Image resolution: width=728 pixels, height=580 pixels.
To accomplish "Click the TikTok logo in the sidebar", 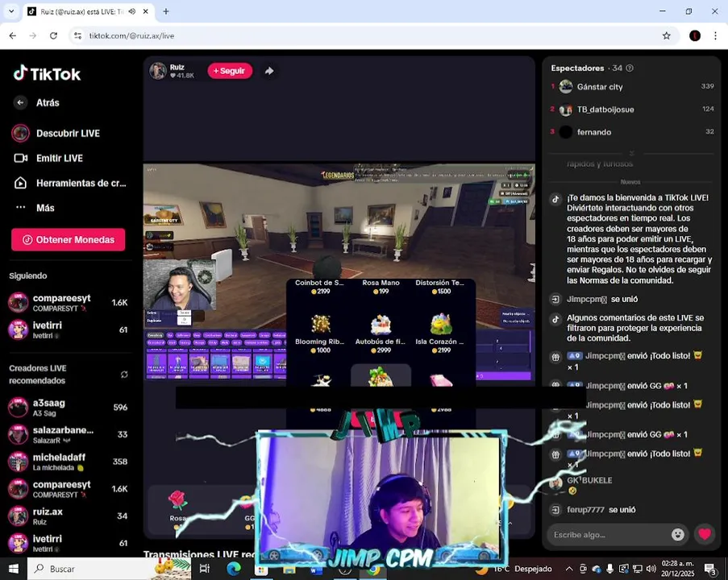I will coord(47,73).
